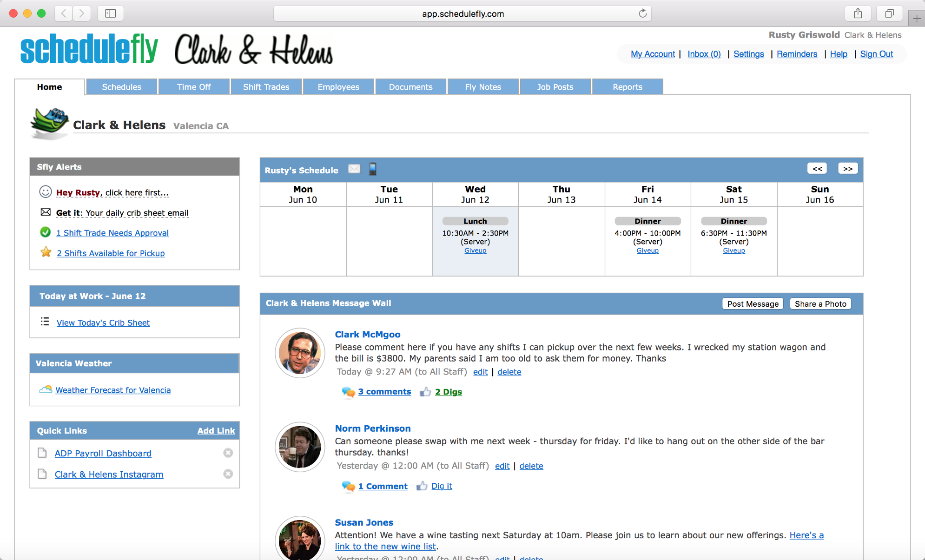Viewport: 925px width, 560px height.
Task: Click the browser address bar
Action: tap(462, 13)
